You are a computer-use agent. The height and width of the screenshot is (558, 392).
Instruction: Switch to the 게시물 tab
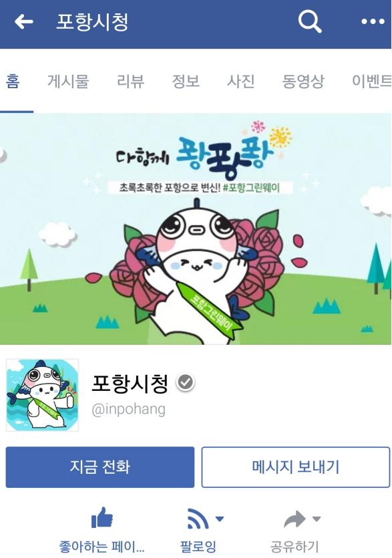(x=68, y=81)
